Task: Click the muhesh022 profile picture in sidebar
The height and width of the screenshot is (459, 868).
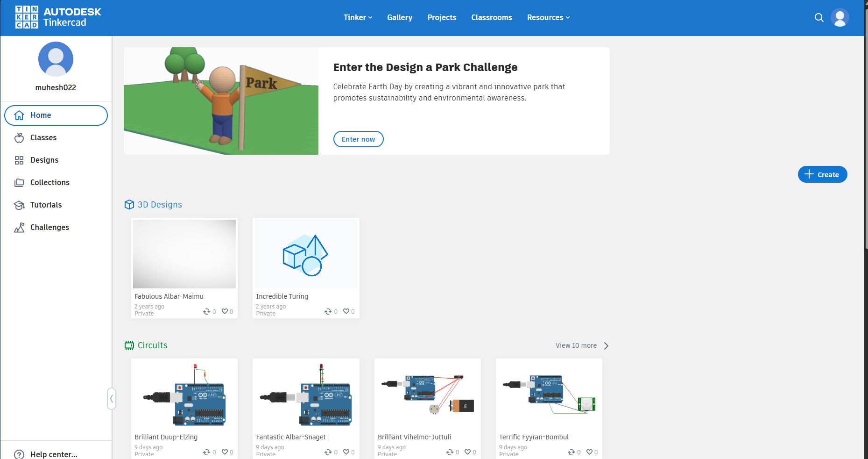Action: 56,59
